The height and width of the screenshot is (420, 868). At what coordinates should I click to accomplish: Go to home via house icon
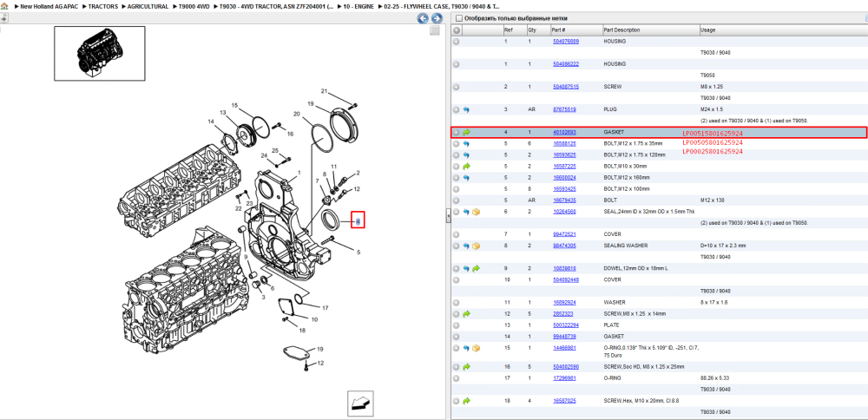3,6
